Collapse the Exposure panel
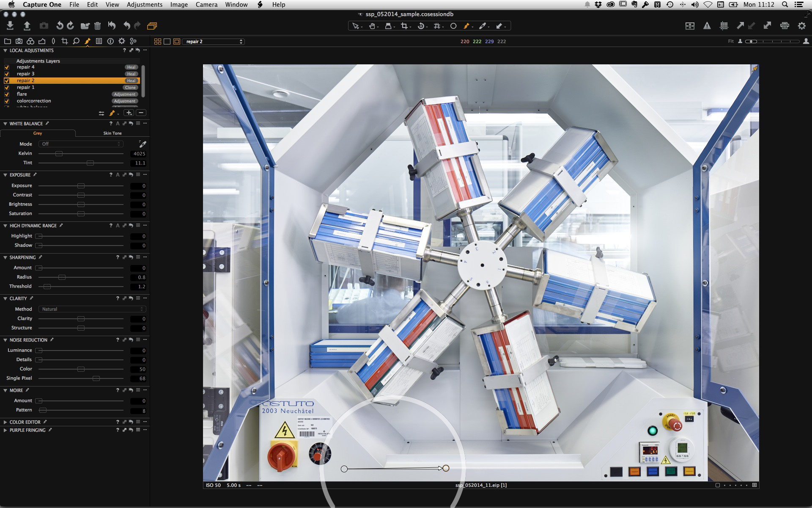This screenshot has width=812, height=508. pos(5,175)
